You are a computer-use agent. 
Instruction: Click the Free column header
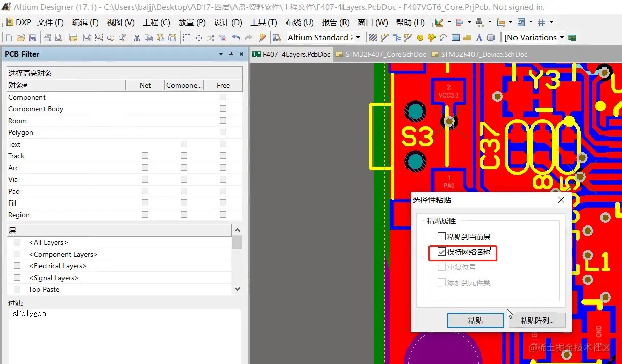click(x=223, y=85)
